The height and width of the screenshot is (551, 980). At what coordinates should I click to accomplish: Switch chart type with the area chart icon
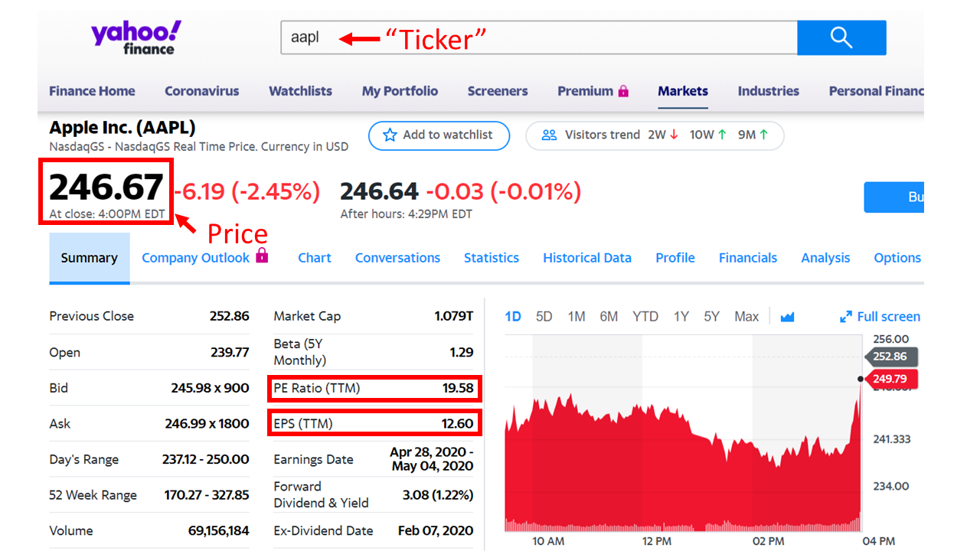pos(787,317)
